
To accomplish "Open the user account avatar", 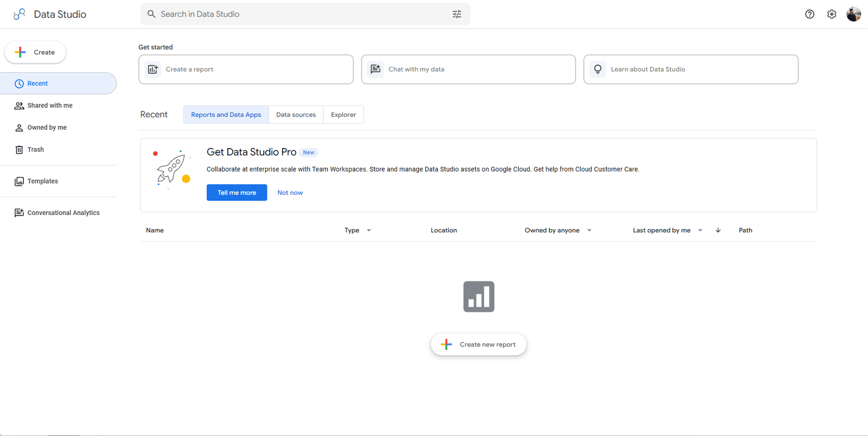I will coord(854,14).
